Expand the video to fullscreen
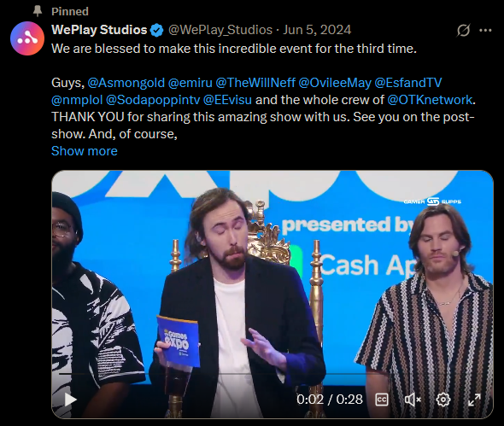Screen dimensions: 504x426 (474, 400)
